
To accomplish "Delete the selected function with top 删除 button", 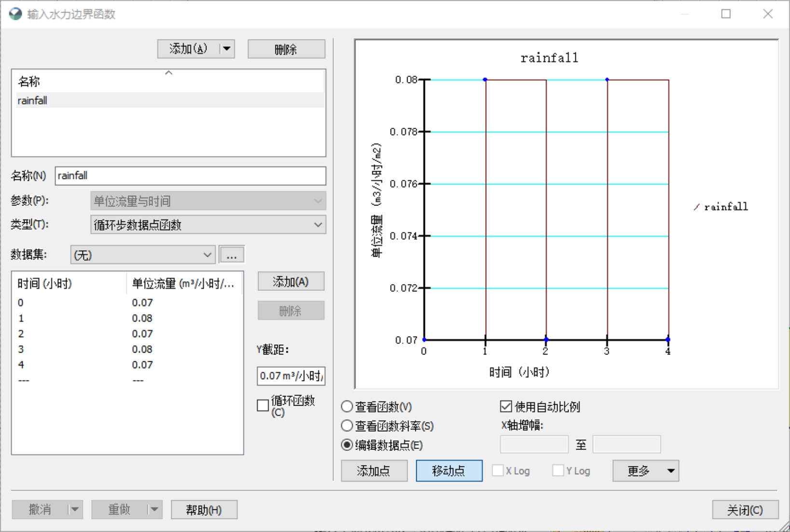I will coord(286,49).
